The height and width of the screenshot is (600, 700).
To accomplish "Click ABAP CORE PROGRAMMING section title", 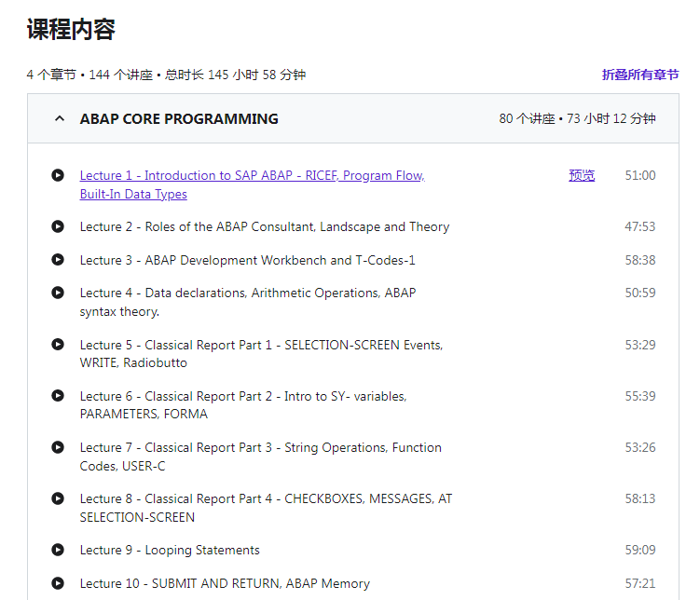I will (x=179, y=118).
